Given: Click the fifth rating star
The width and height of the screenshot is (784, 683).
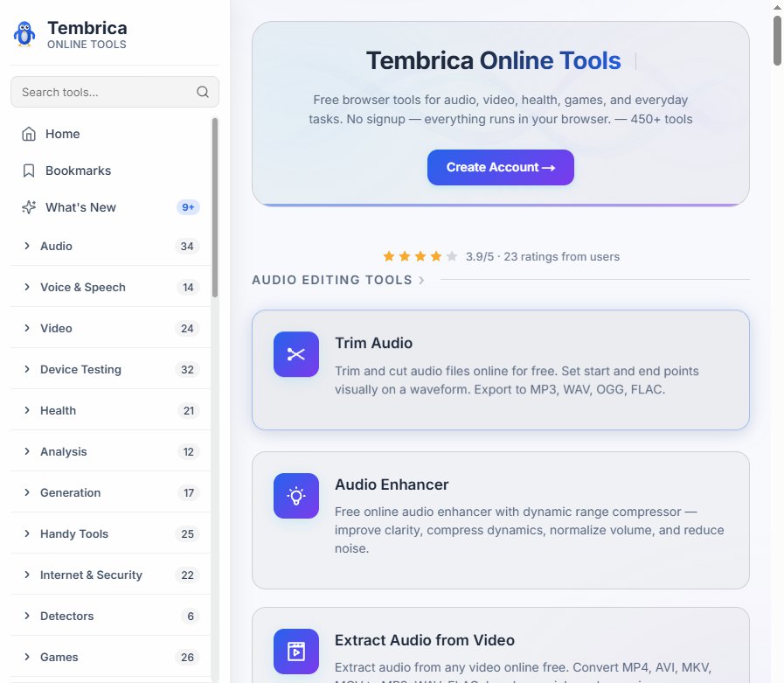Looking at the screenshot, I should pos(452,257).
